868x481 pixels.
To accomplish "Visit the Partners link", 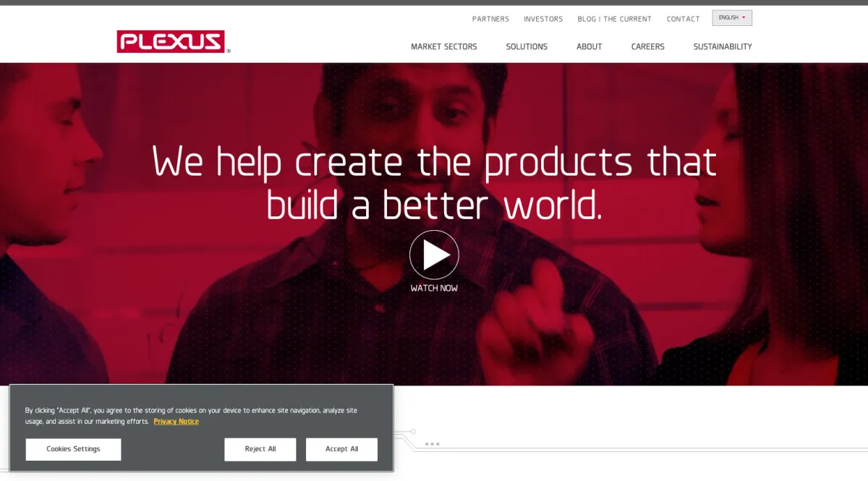I will coord(490,19).
